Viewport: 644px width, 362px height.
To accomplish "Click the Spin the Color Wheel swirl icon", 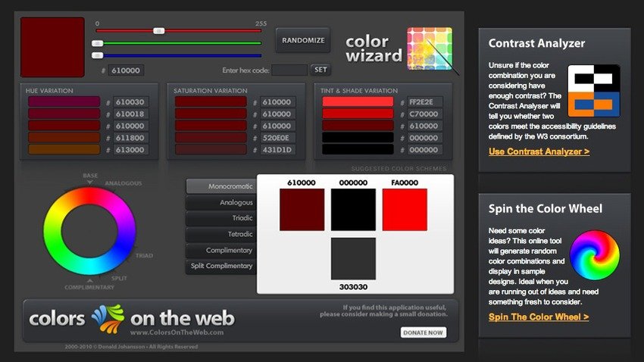I will click(x=595, y=254).
